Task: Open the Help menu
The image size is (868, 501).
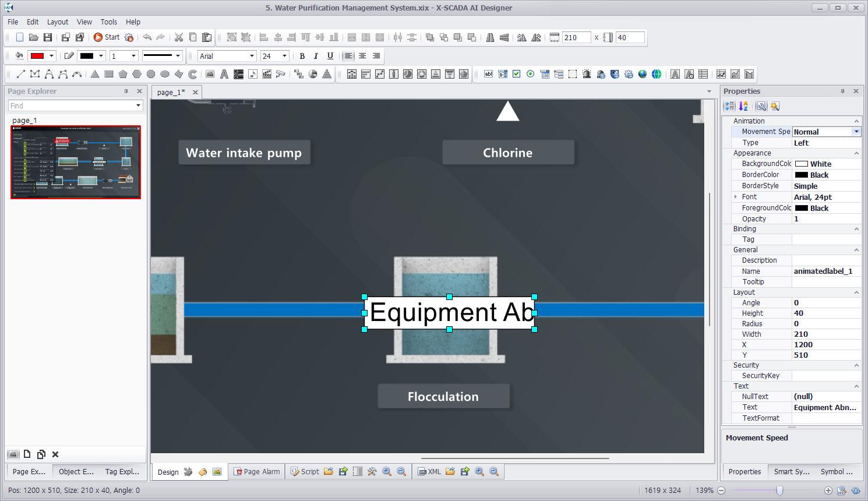Action: pyautogui.click(x=133, y=22)
